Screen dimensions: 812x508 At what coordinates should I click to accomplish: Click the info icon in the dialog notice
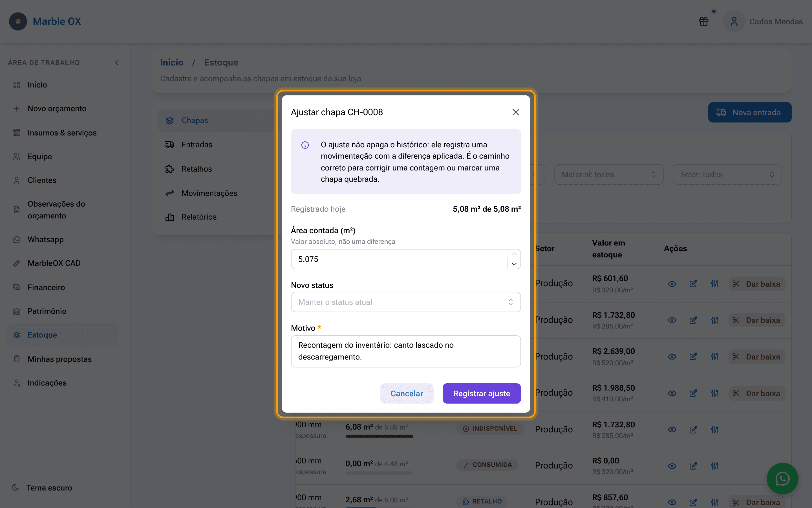pos(305,145)
